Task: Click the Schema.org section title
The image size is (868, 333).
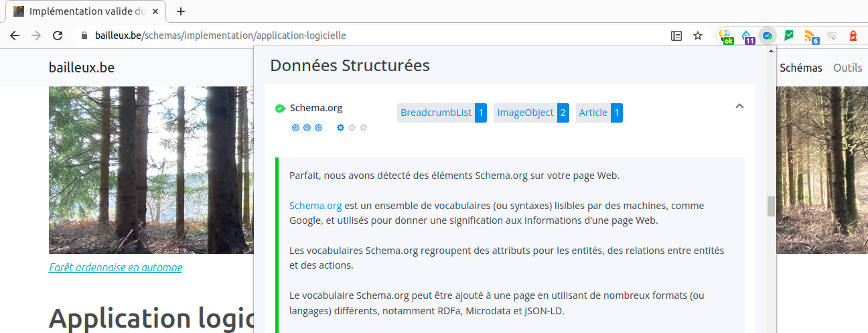Action: [x=316, y=108]
